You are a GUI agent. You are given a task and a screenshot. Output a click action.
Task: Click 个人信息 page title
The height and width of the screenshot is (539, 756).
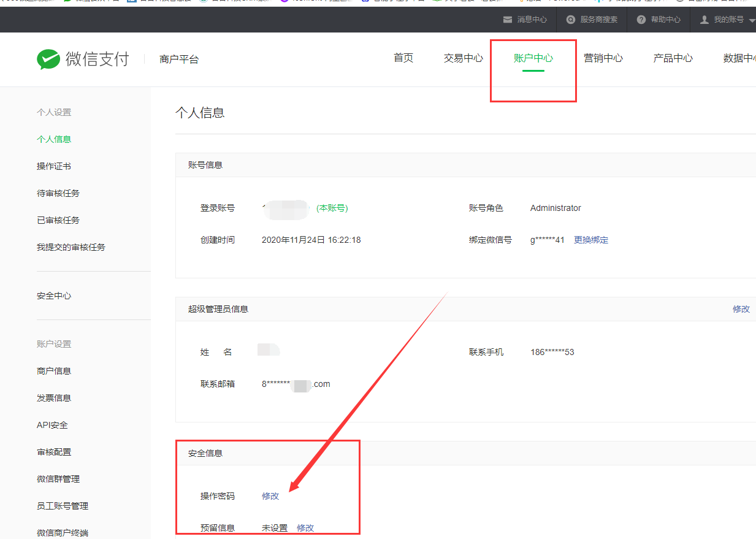tap(200, 113)
